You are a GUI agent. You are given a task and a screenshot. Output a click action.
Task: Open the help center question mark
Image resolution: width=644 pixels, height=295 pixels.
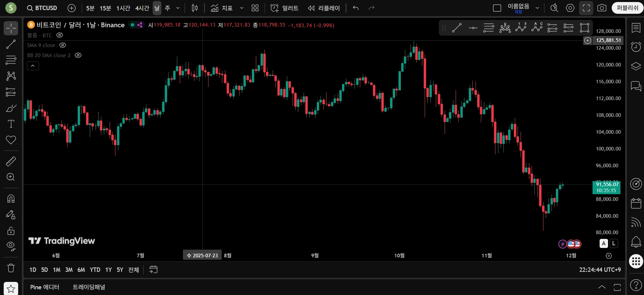[x=636, y=285]
